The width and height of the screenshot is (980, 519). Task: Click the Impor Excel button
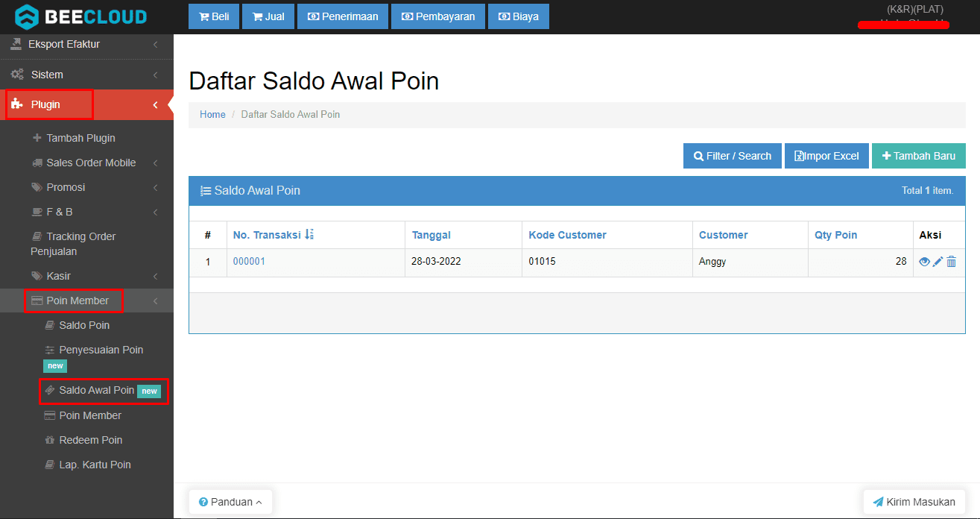[826, 156]
